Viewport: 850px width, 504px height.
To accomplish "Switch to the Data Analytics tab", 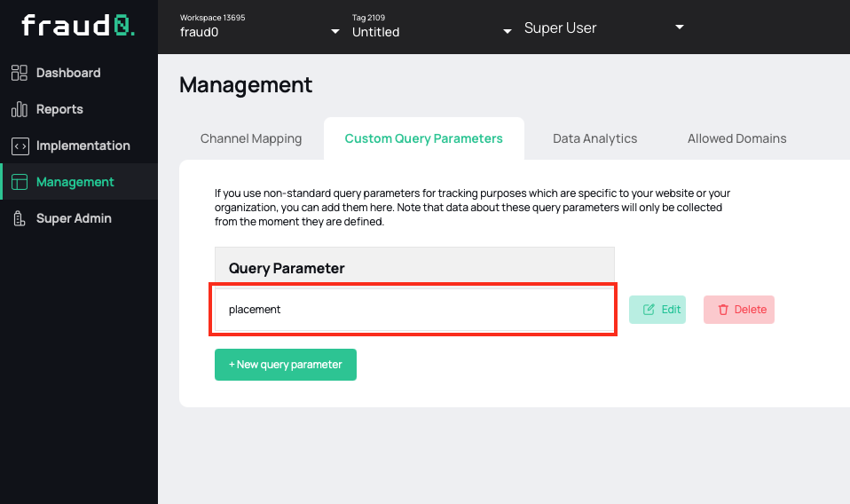I will (x=594, y=138).
